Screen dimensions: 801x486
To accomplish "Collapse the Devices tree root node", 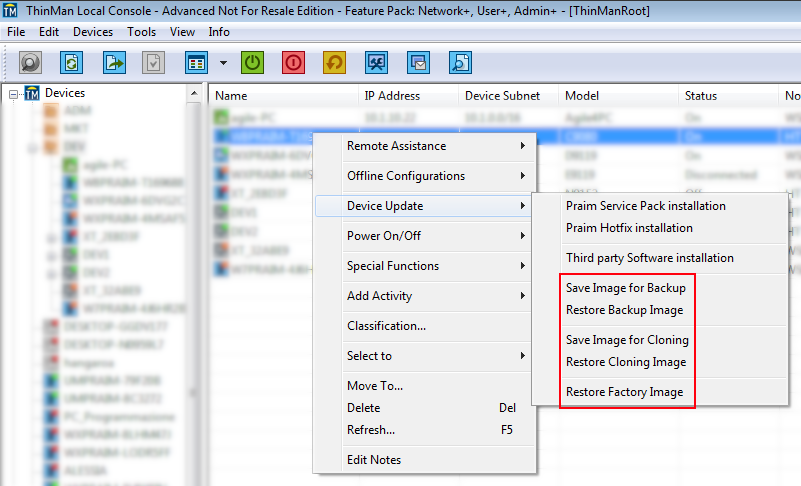I will pos(13,94).
